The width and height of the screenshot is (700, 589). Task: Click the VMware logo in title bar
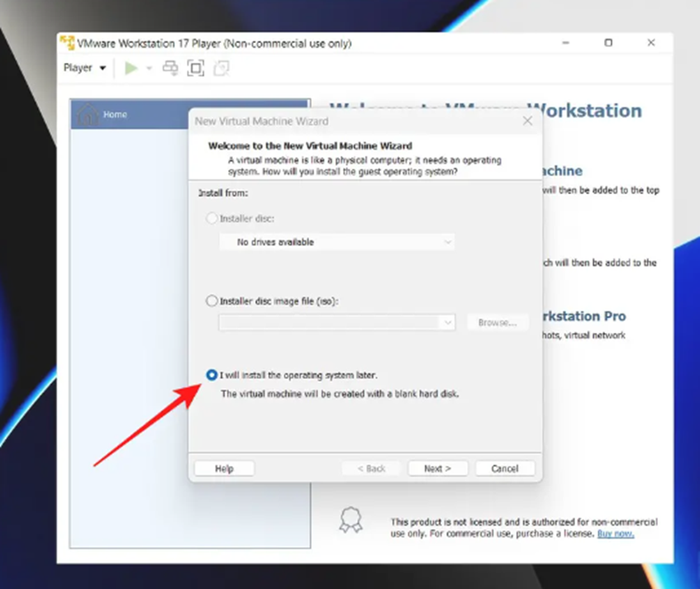[x=68, y=43]
